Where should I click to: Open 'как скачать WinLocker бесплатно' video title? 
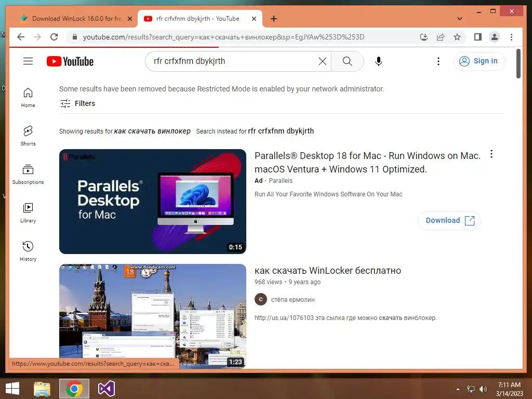click(328, 270)
